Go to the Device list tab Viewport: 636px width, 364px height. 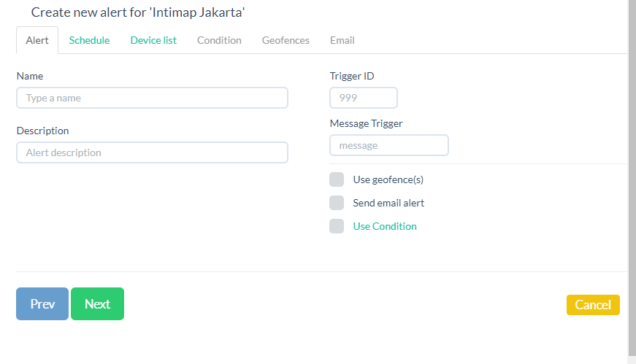(x=153, y=40)
